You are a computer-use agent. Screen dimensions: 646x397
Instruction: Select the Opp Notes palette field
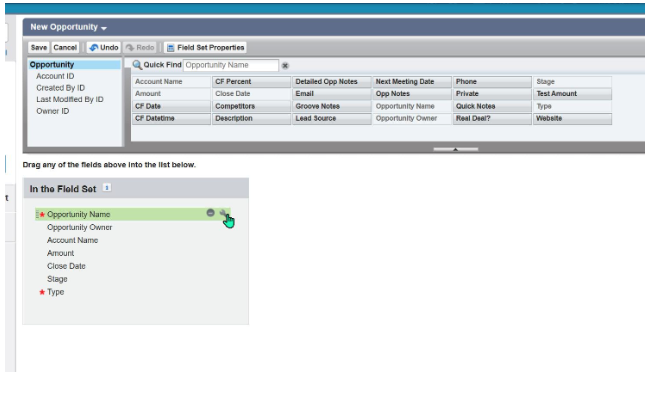click(x=412, y=93)
